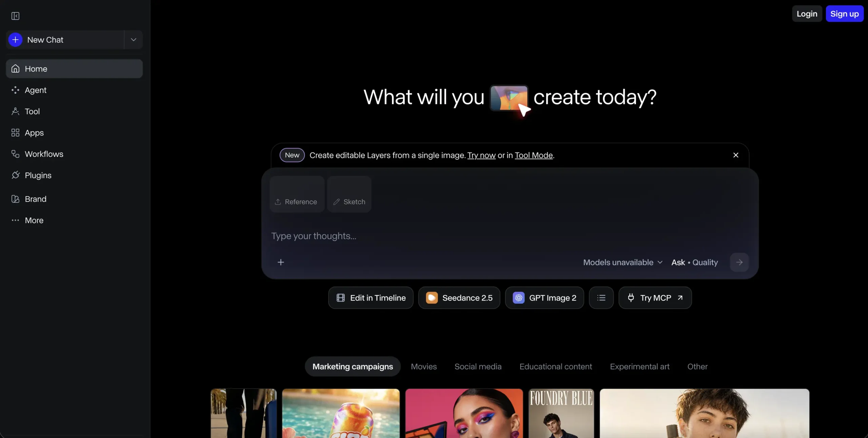Follow the Try now link
Screen dimensions: 868x438
pos(481,155)
